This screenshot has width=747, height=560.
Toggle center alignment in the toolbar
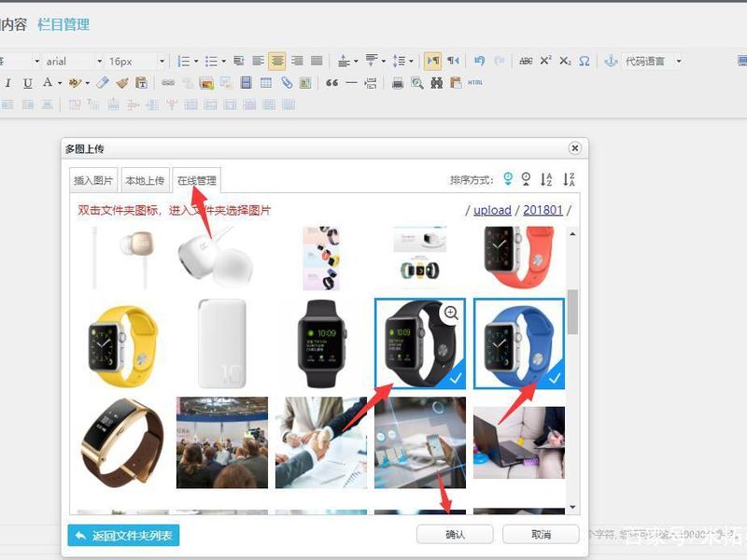pos(277,61)
